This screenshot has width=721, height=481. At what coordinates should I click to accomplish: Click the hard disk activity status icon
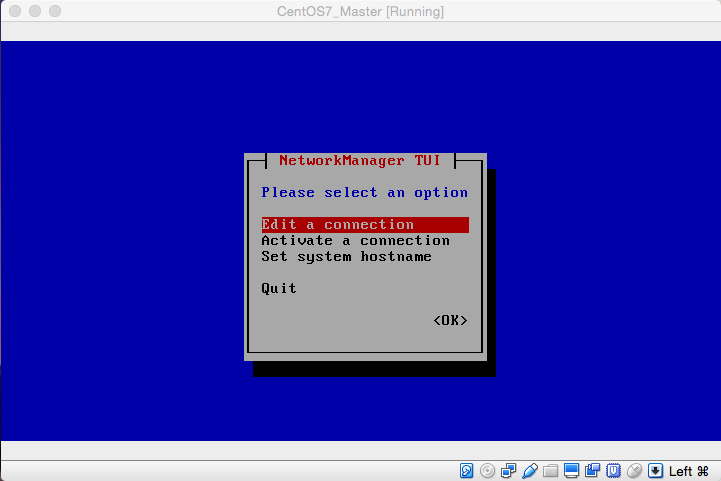466,470
